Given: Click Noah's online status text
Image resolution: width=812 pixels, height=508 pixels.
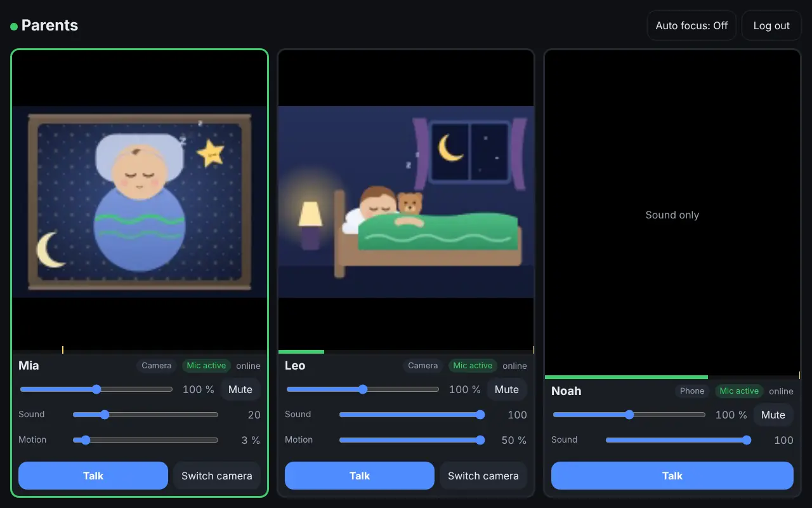Looking at the screenshot, I should pos(782,391).
